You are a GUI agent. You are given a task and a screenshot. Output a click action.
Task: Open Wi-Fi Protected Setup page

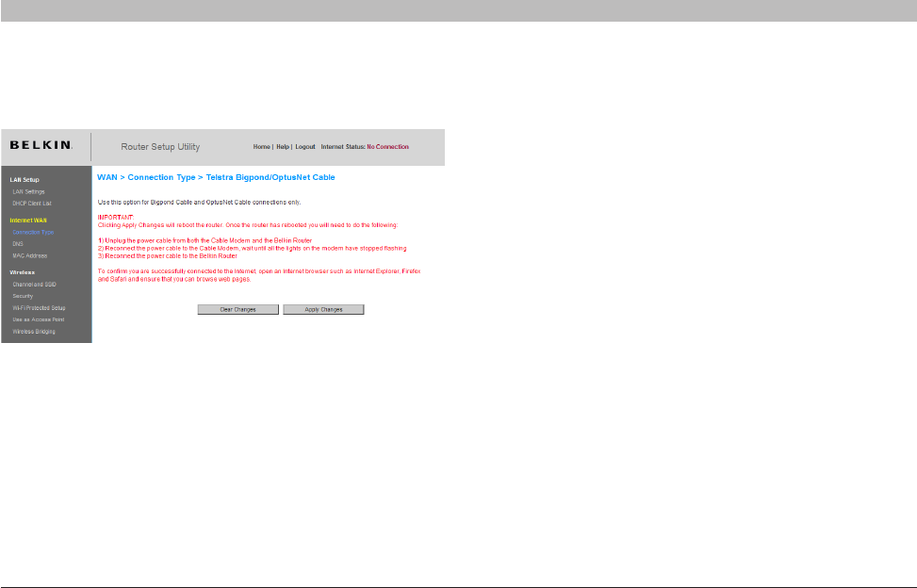coord(40,307)
